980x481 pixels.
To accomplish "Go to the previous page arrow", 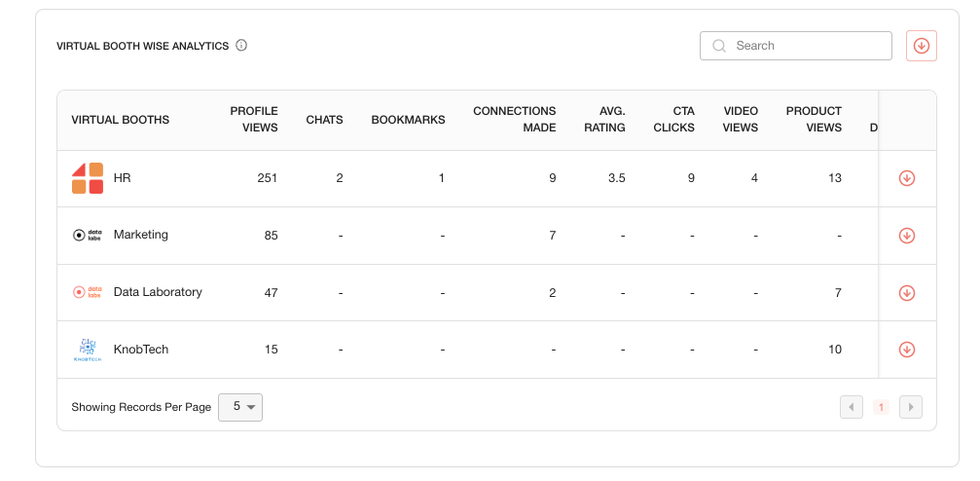I will click(852, 407).
